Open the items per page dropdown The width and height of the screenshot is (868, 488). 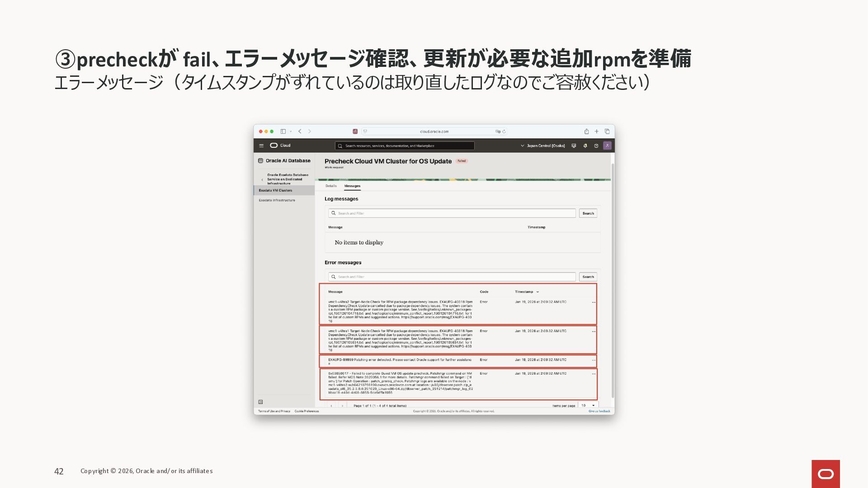click(588, 405)
